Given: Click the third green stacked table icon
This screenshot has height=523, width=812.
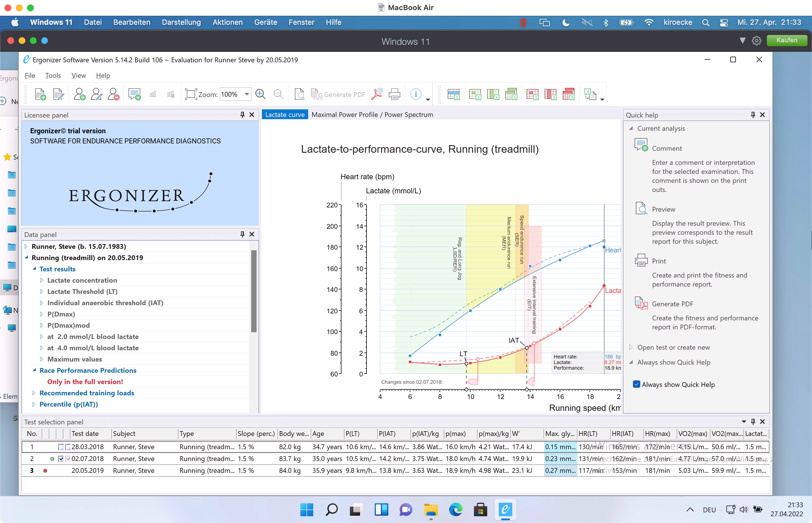Looking at the screenshot, I should point(511,94).
